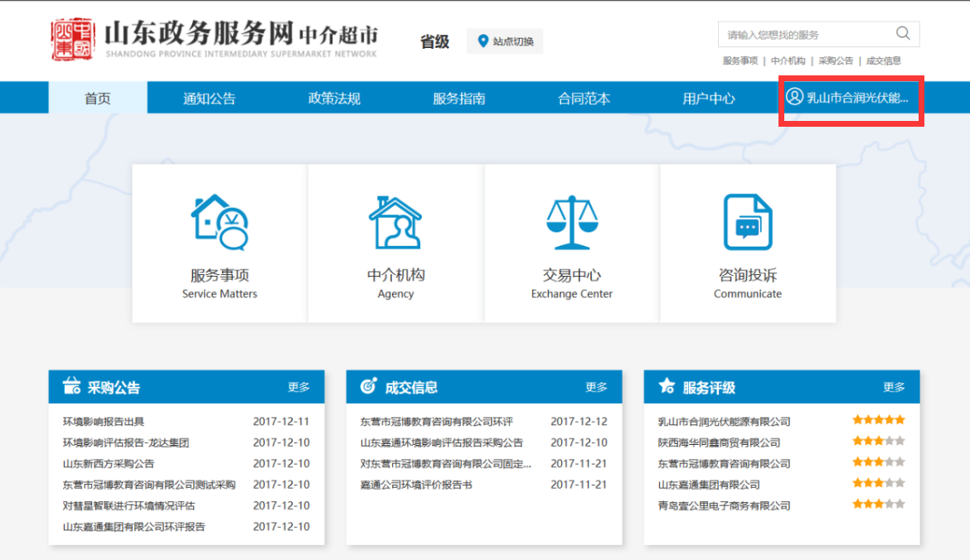
Task: Expand 更多 in the 成交信息 panel
Action: 596,387
